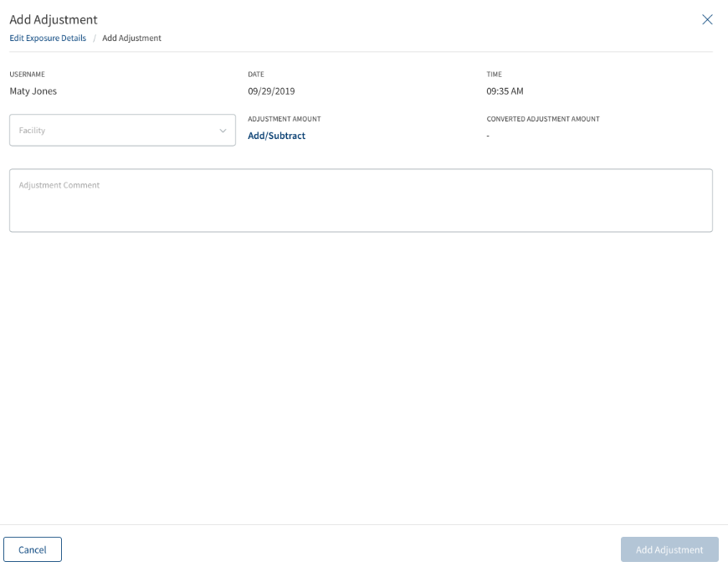The width and height of the screenshot is (728, 572).
Task: Expand the Facility dropdown chevron
Action: [x=223, y=131]
